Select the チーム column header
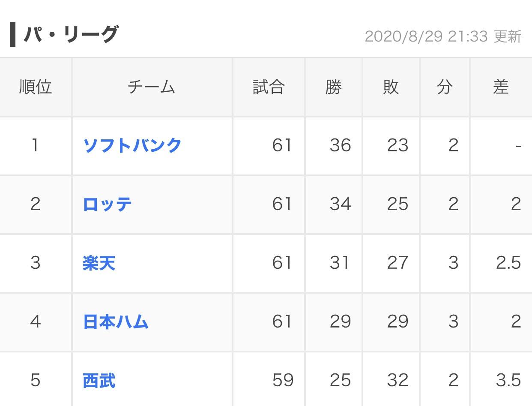Viewport: 532px width, 406px height. [x=152, y=87]
